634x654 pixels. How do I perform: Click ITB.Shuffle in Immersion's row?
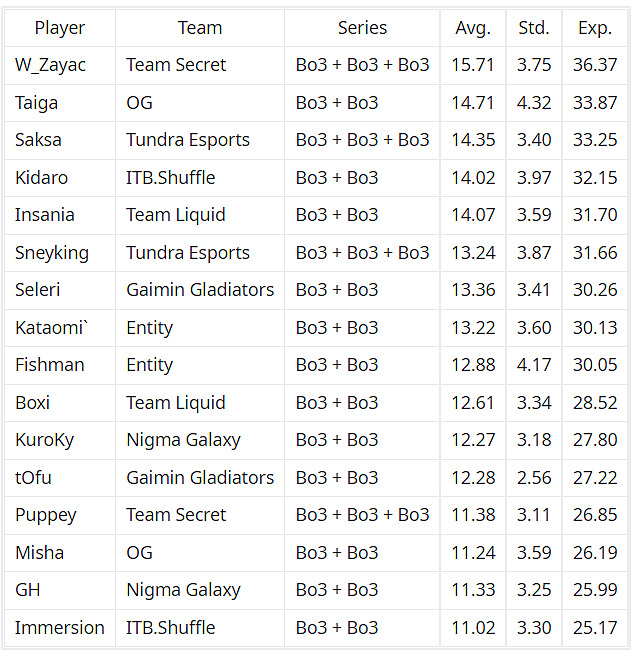click(x=171, y=628)
